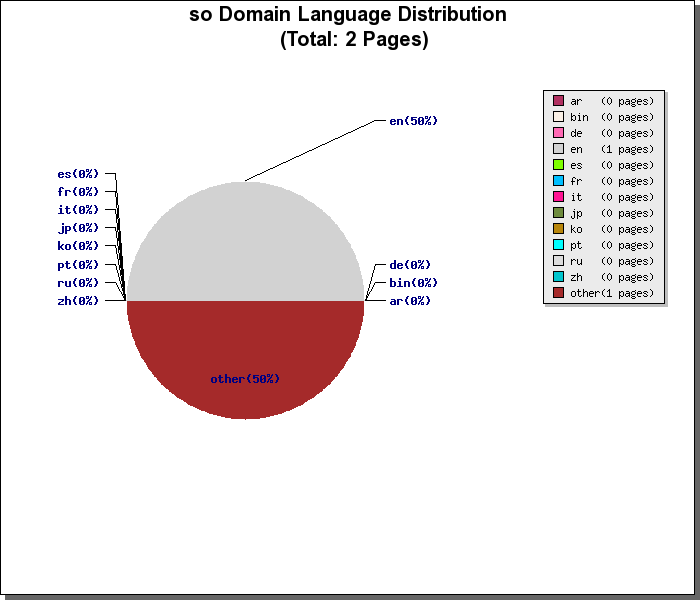Click the pt(0%) callout label
Viewport: 700px width, 600px height.
(78, 265)
